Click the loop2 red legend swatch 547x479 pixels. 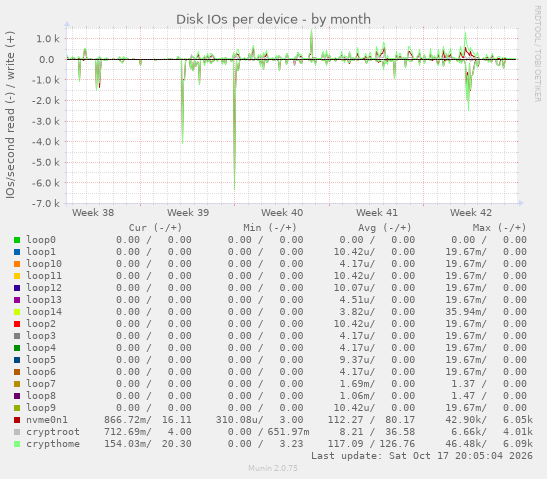point(17,324)
